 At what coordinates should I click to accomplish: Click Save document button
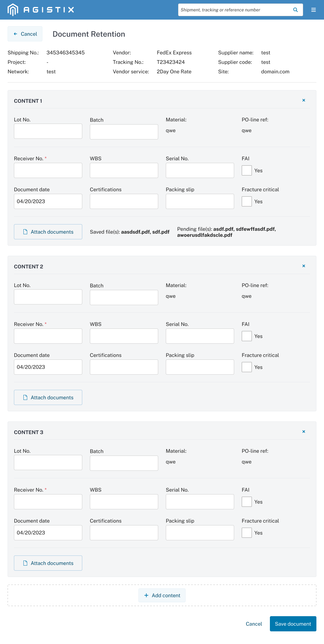tap(293, 624)
